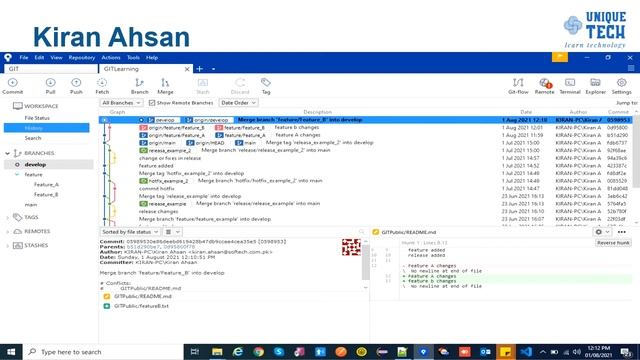The width and height of the screenshot is (640, 360).
Task: Select Search in the workspace sidebar
Action: tap(33, 138)
